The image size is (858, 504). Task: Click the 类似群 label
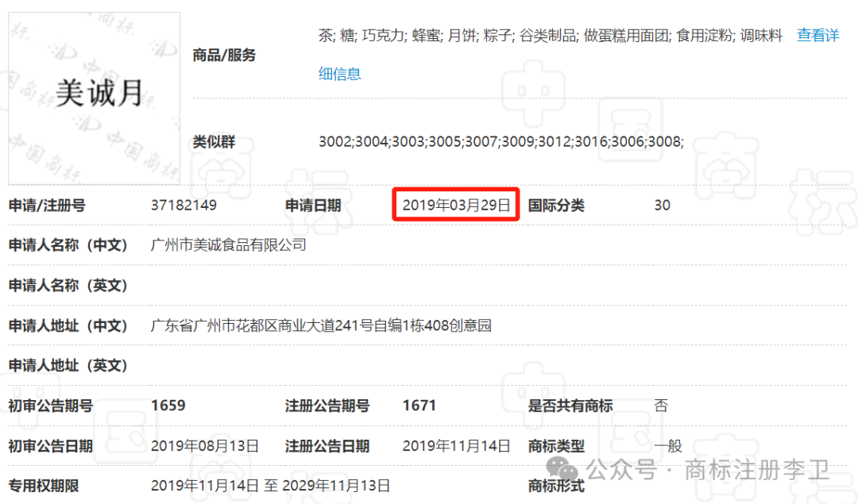214,142
